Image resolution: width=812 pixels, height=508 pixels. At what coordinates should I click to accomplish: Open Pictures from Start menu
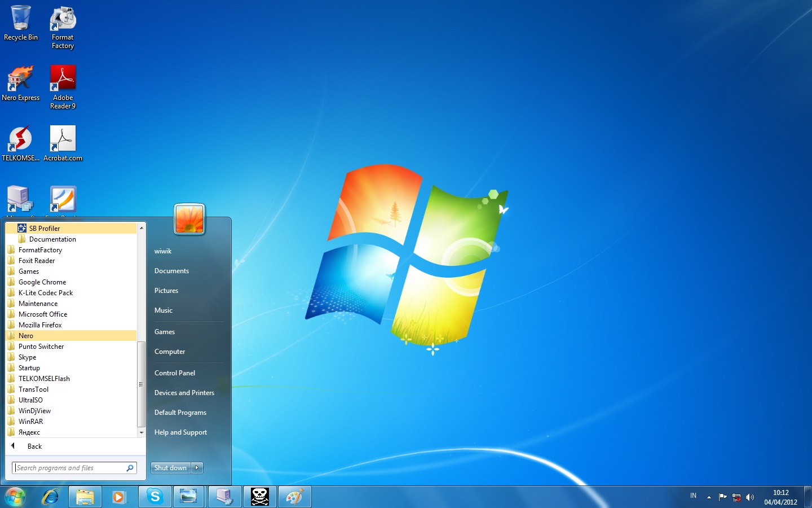(166, 291)
